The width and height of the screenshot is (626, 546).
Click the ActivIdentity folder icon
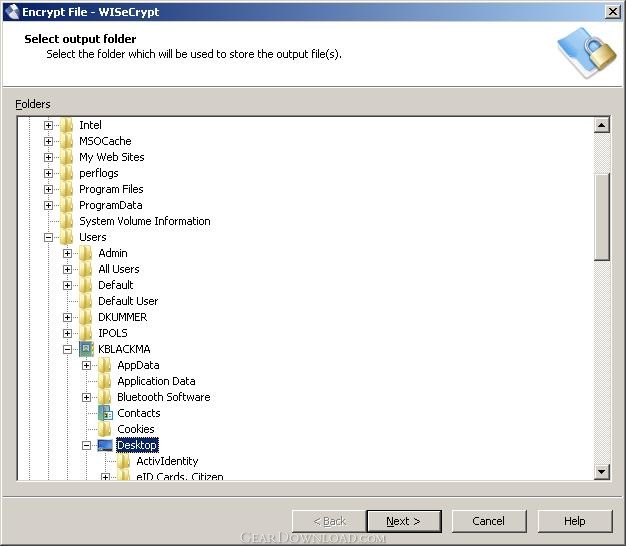point(124,461)
